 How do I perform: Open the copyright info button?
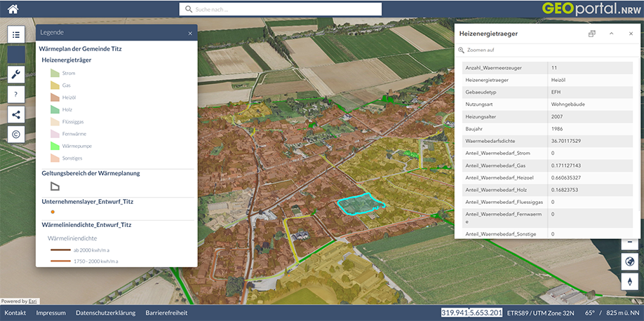coord(16,134)
